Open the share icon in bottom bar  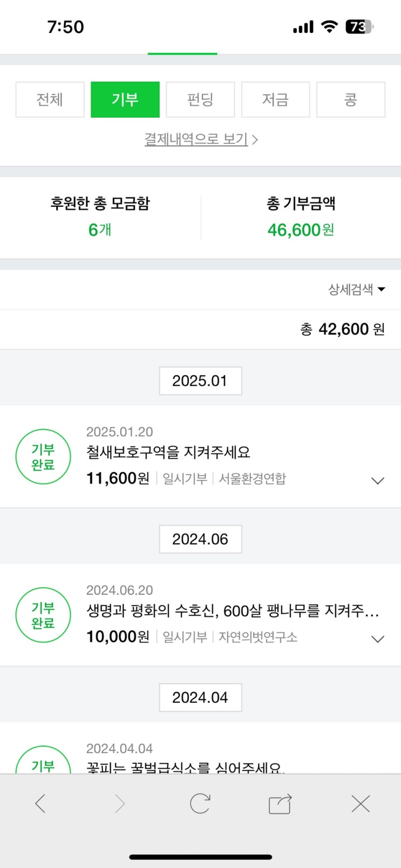[x=280, y=804]
